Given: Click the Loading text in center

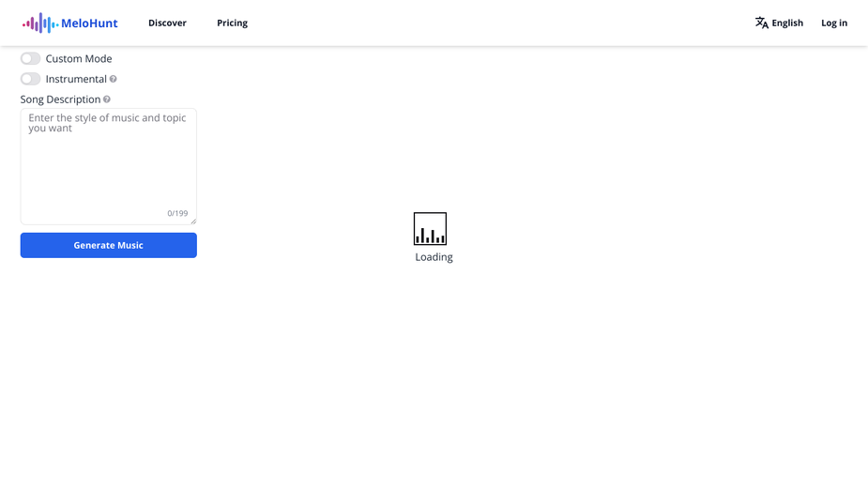Looking at the screenshot, I should pyautogui.click(x=434, y=257).
